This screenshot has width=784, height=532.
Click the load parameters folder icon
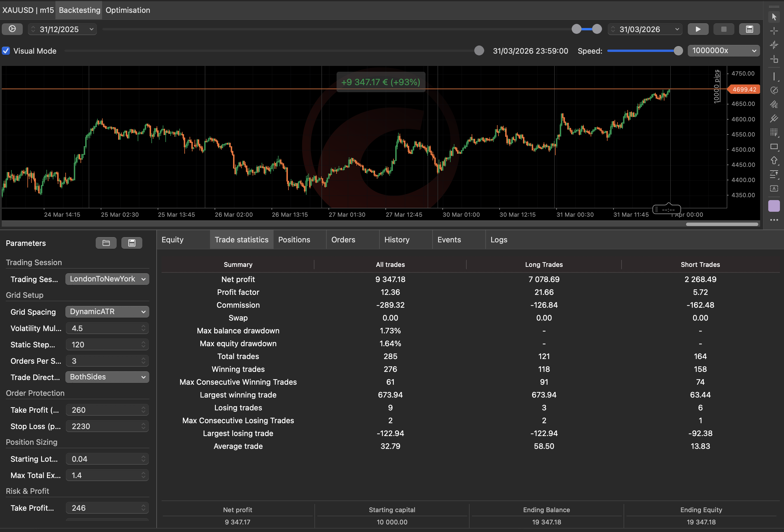(106, 243)
